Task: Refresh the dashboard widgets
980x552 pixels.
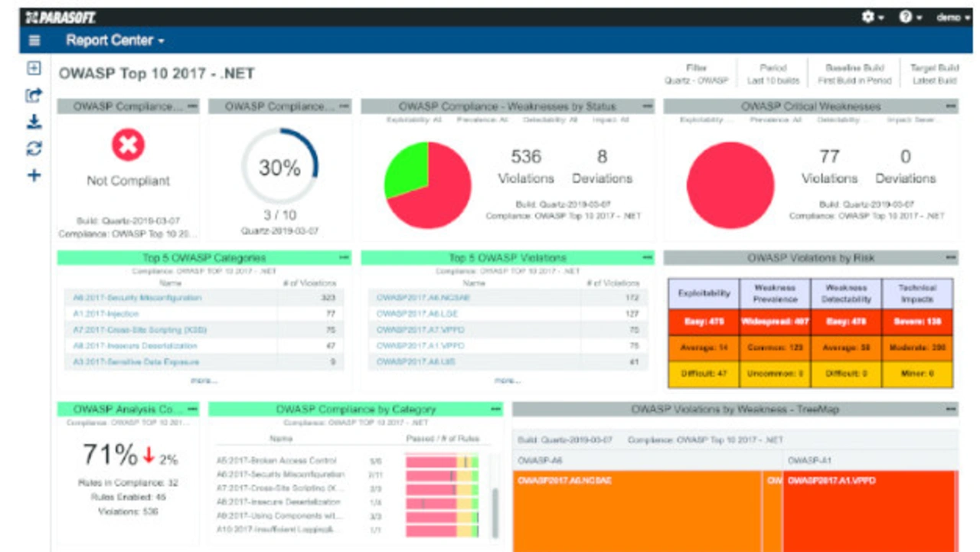Action: click(34, 149)
